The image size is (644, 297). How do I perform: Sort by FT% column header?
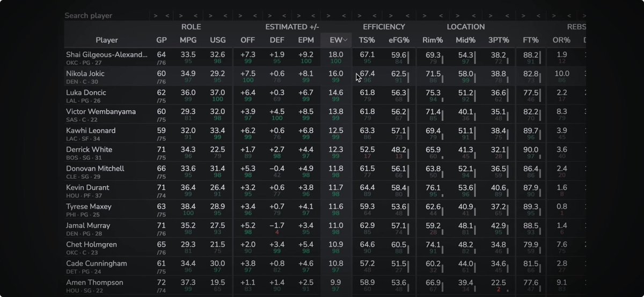531,40
